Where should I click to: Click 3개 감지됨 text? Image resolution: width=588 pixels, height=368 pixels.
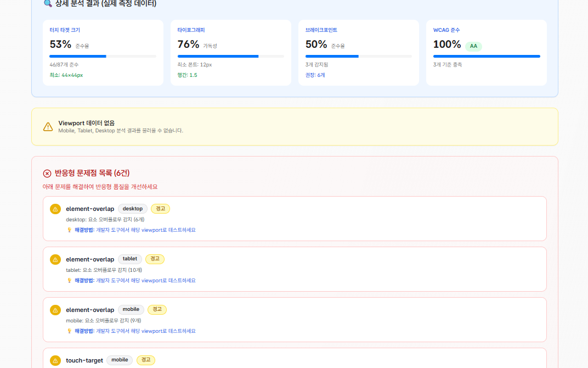pyautogui.click(x=316, y=65)
